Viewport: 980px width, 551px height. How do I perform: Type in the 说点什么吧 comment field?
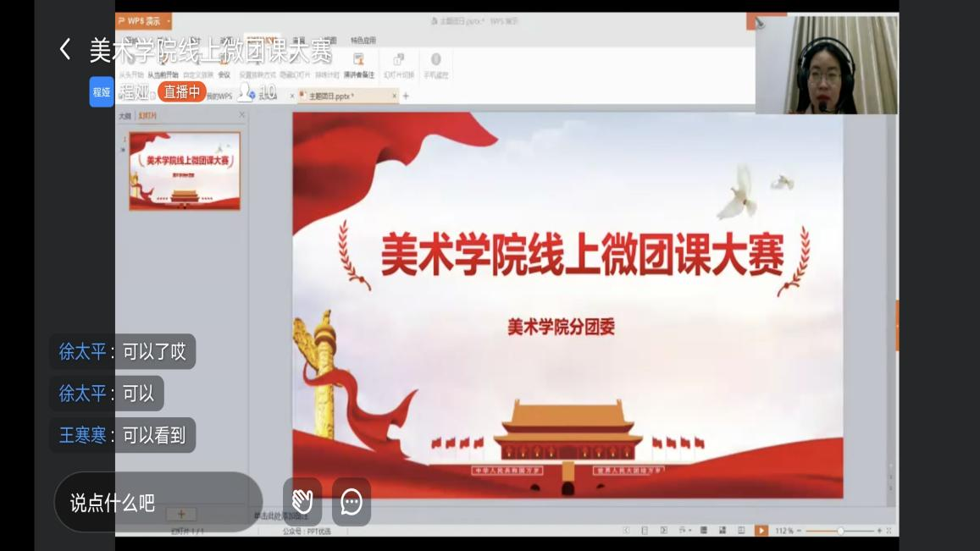tap(158, 502)
